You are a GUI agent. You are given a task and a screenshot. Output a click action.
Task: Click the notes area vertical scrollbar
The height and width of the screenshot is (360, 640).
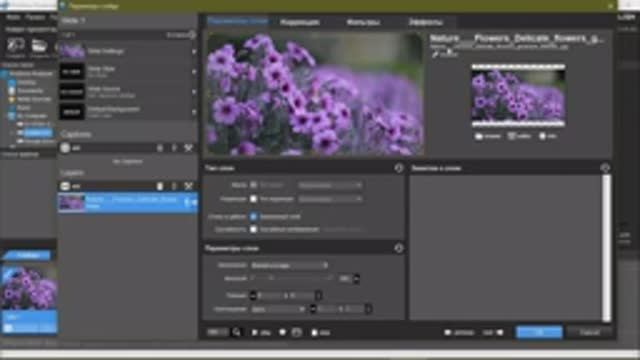(x=607, y=248)
